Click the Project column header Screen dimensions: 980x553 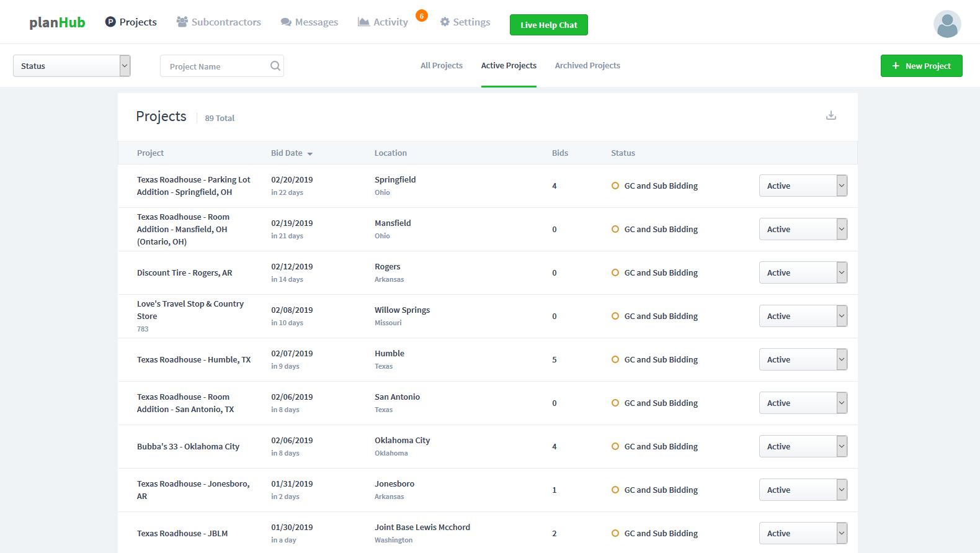[150, 153]
